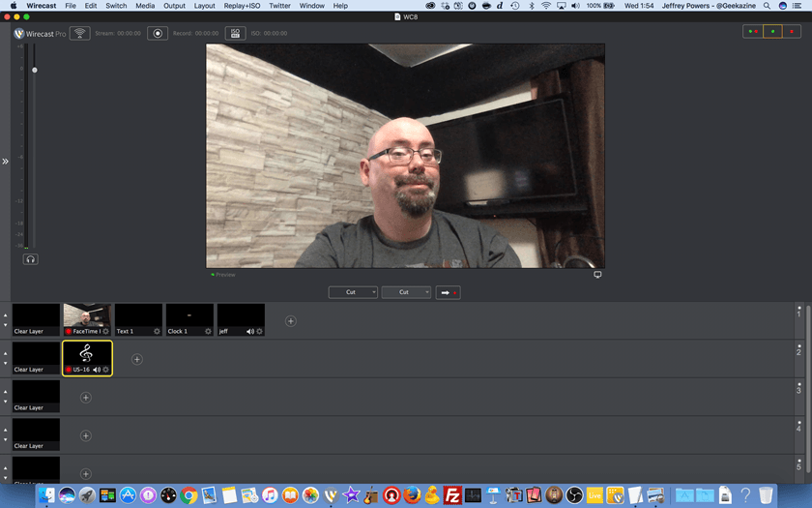812x508 pixels.
Task: Mute audio speaker on US-16 shot
Action: [x=97, y=370]
